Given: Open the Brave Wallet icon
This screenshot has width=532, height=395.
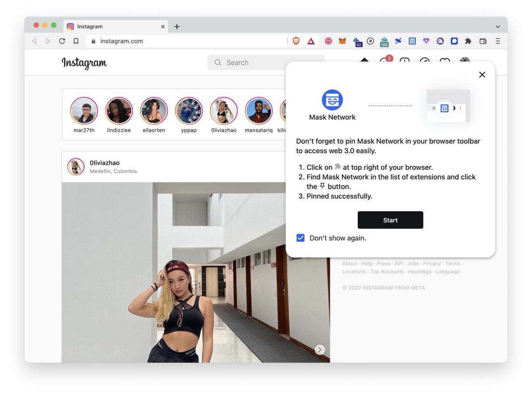Looking at the screenshot, I should point(483,41).
